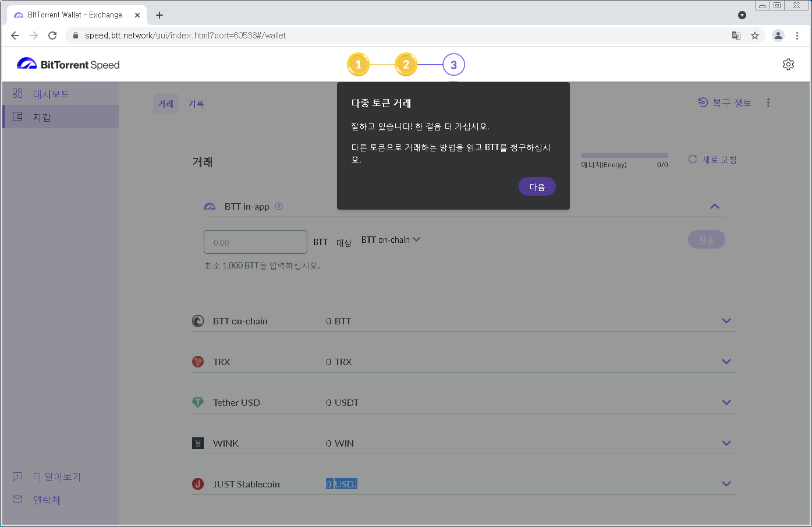Click the step 1 coin indicator
The image size is (812, 527).
pyautogui.click(x=359, y=65)
